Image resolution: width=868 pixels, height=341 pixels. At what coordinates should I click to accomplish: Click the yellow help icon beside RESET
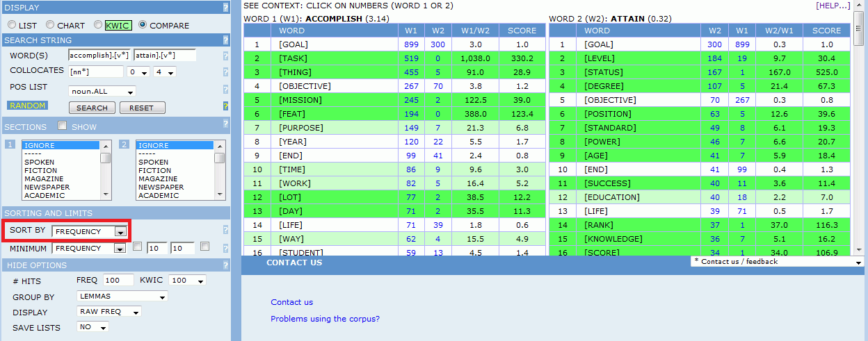pyautogui.click(x=225, y=106)
